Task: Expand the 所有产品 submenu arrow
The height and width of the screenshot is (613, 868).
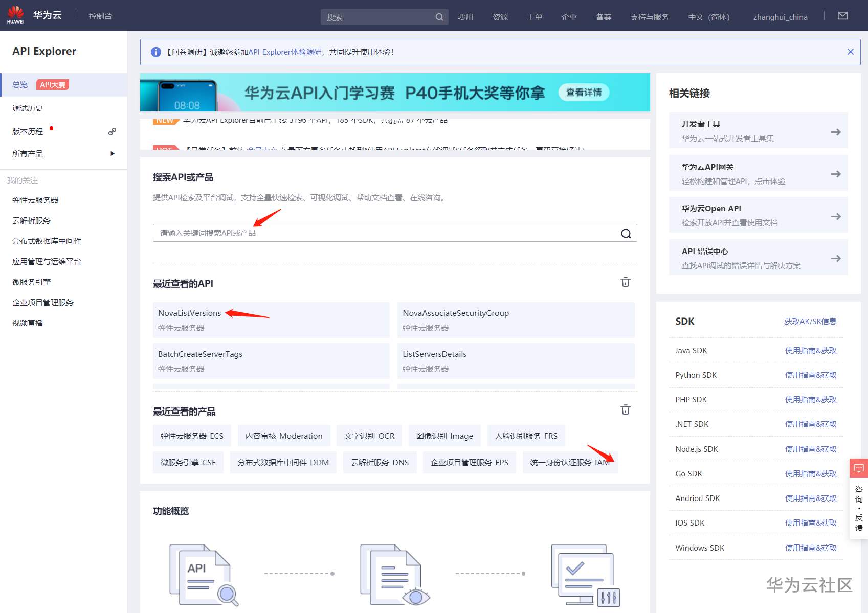Action: [x=113, y=153]
